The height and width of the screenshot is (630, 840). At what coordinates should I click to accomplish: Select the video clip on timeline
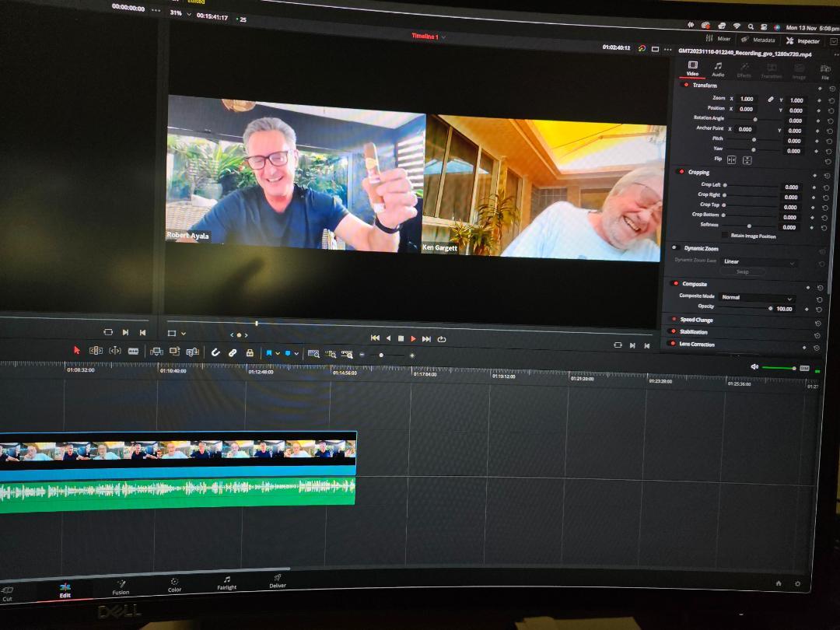coord(178,455)
